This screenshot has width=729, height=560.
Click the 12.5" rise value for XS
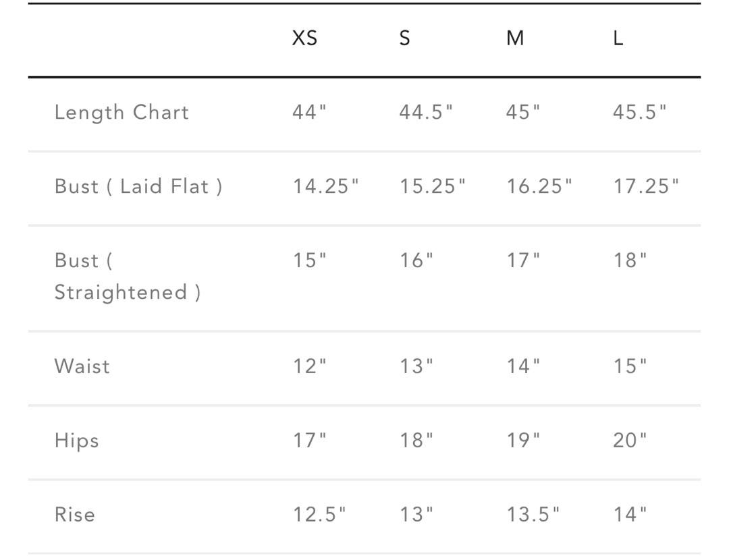tap(319, 515)
